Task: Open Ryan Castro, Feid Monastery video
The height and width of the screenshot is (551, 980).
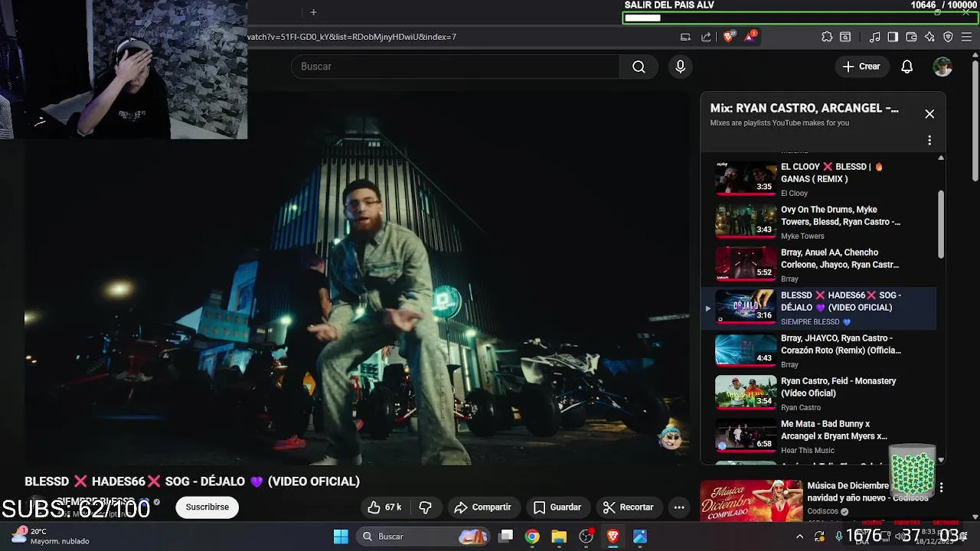Action: (818, 393)
